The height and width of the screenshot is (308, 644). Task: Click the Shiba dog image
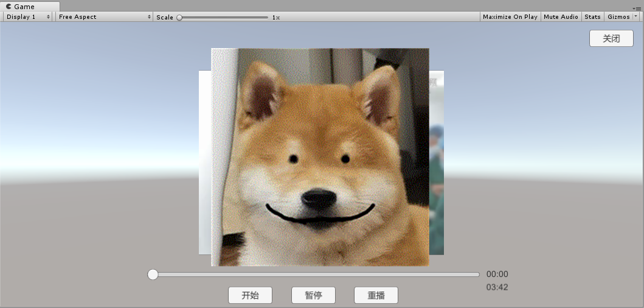pyautogui.click(x=320, y=157)
